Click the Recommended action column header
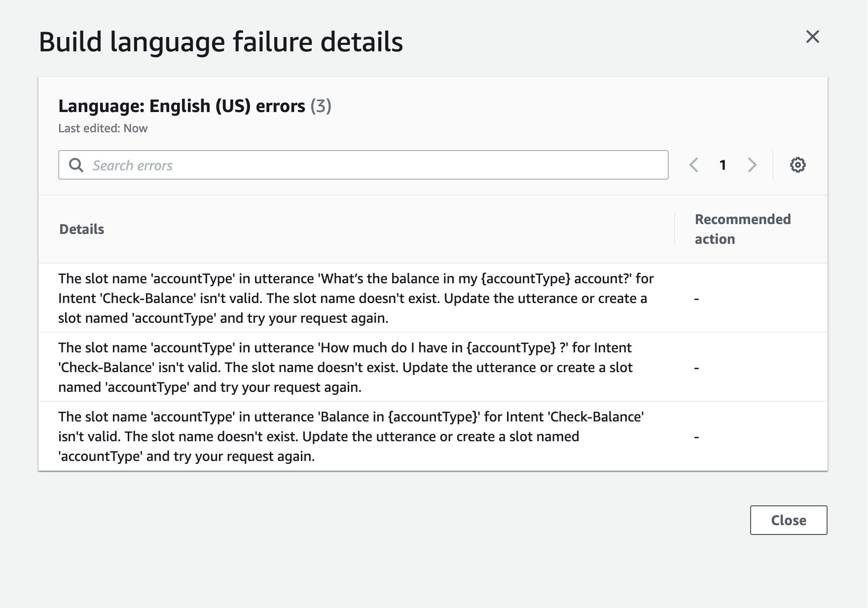 tap(742, 229)
